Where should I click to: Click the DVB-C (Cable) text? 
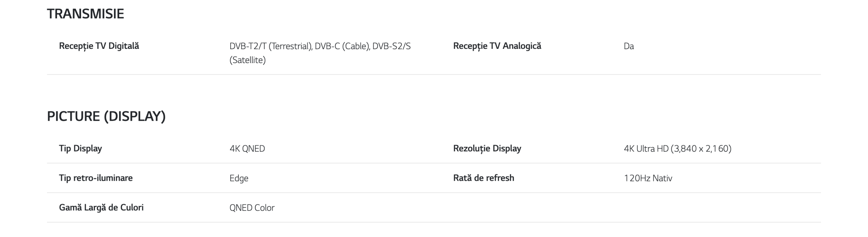342,46
